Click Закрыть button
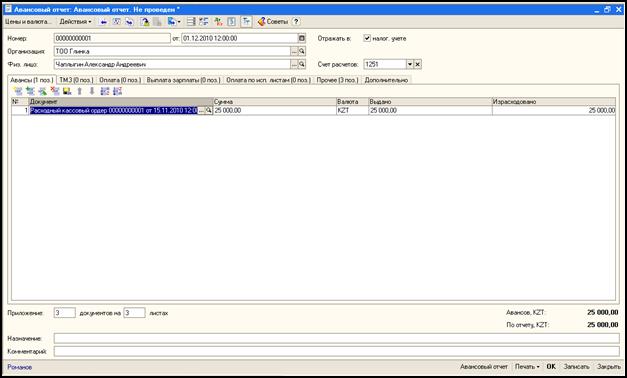The width and height of the screenshot is (627, 378). click(609, 366)
